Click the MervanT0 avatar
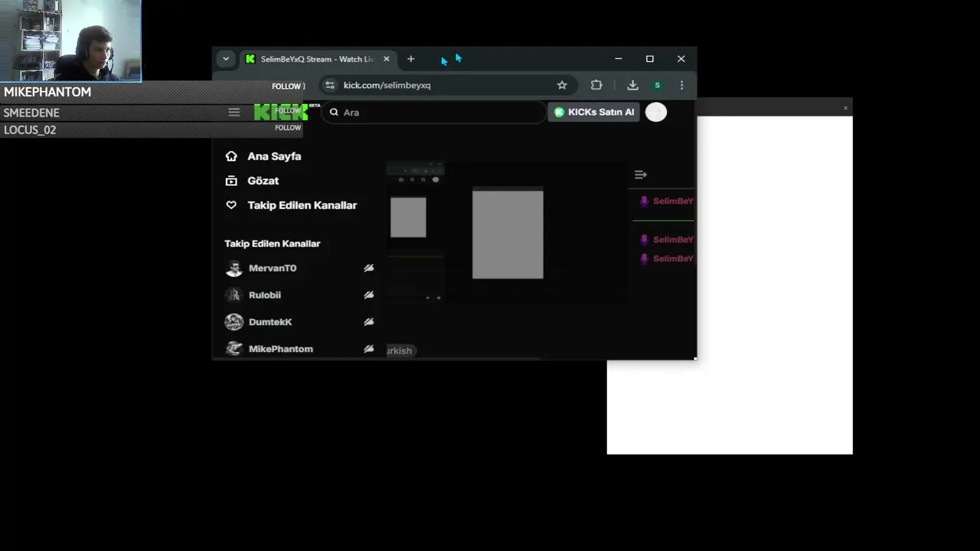This screenshot has height=551, width=980. coord(234,268)
